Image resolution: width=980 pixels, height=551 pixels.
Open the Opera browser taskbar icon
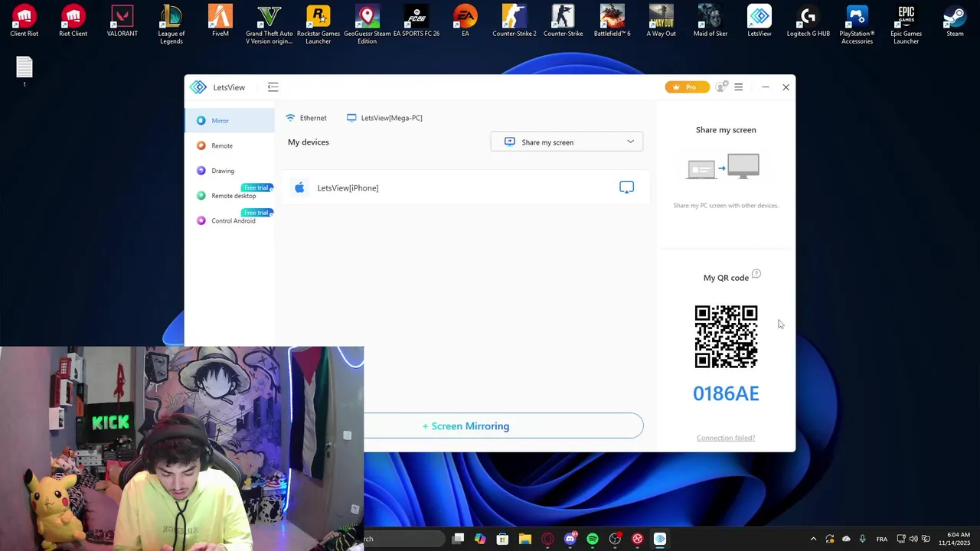click(547, 539)
